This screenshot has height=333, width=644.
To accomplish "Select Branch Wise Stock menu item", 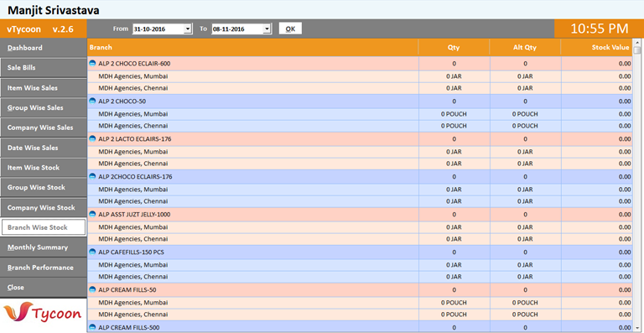I will (44, 227).
